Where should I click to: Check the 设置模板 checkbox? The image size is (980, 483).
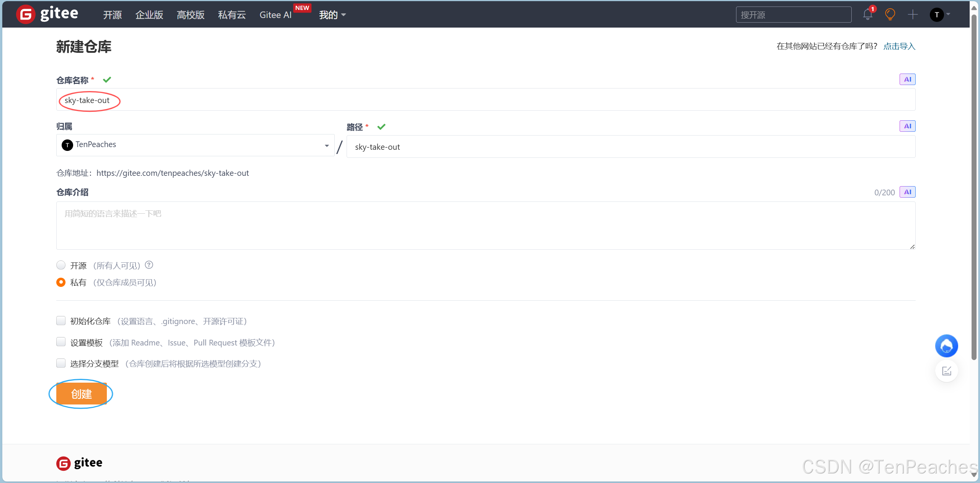(61, 342)
